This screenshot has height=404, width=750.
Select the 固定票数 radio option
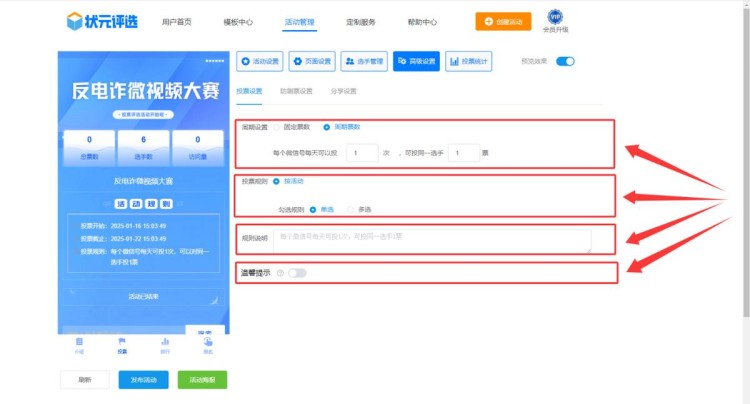(x=277, y=128)
